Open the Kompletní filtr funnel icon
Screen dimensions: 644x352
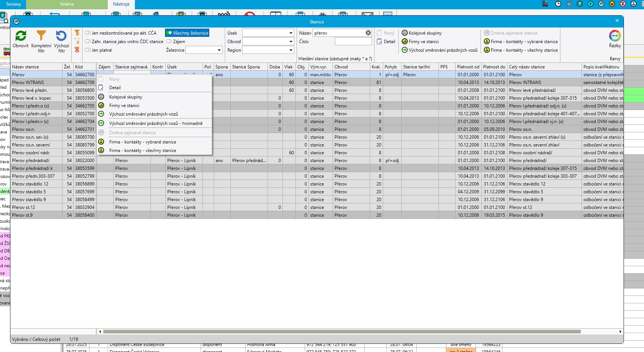41,36
